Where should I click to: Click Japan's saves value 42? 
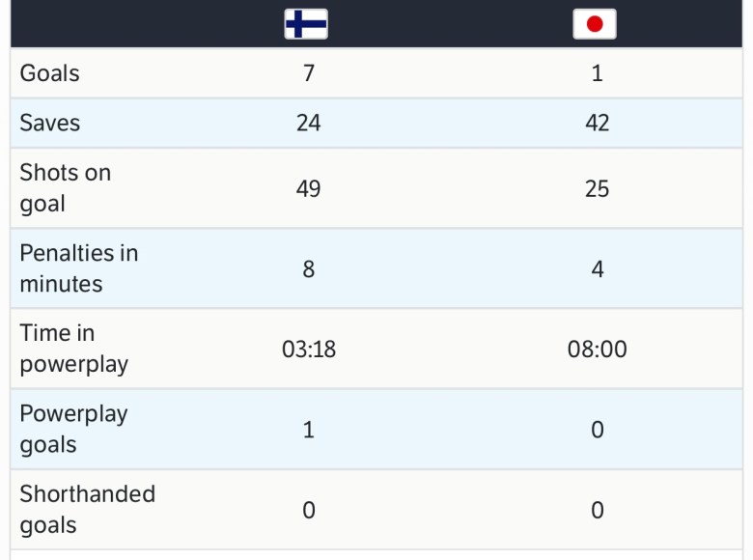coord(597,124)
